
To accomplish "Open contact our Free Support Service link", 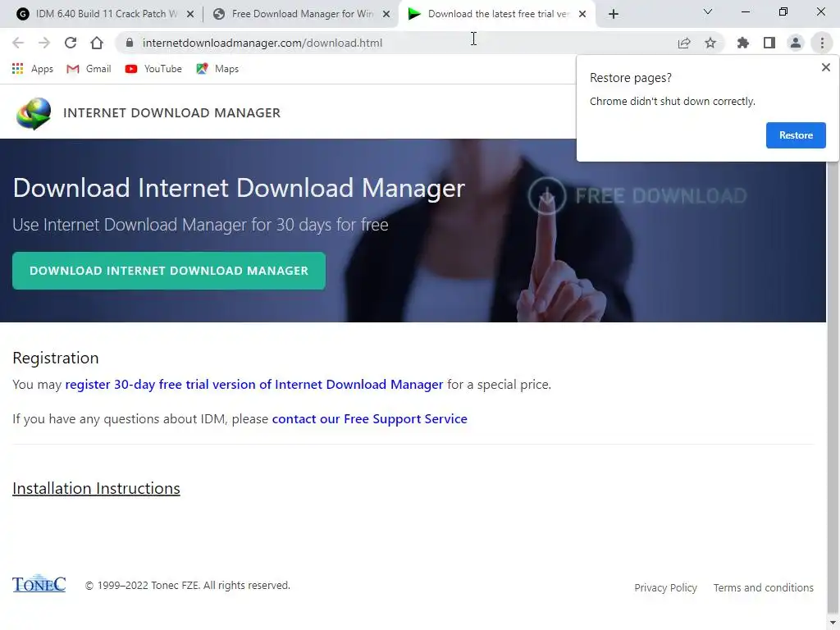I will [370, 419].
